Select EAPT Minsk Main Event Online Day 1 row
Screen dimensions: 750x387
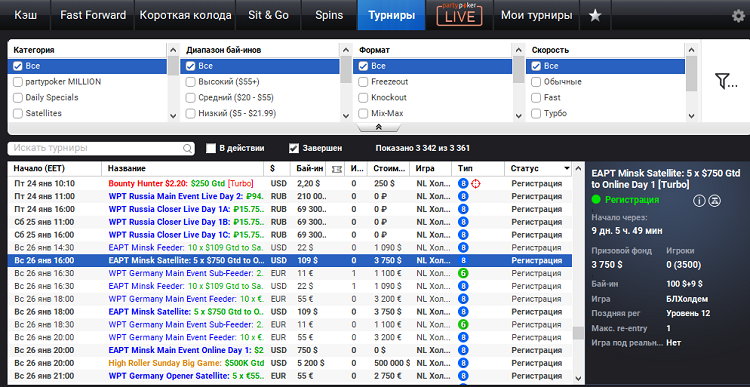pos(290,350)
